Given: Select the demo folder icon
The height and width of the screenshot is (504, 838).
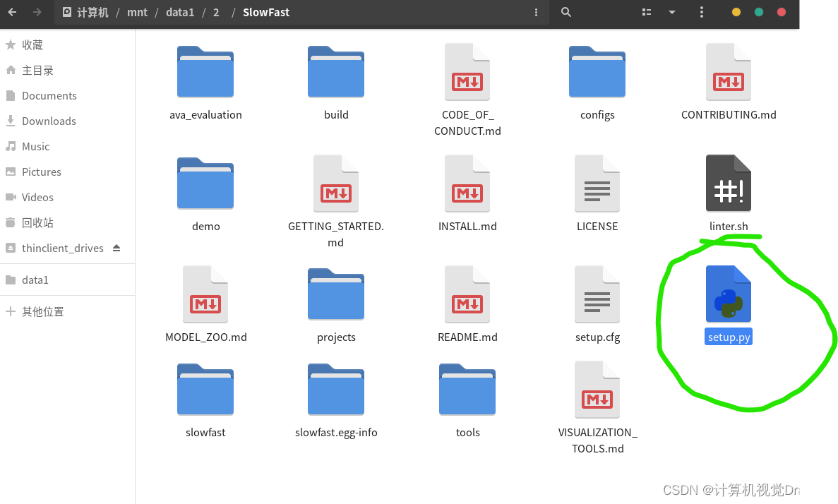Looking at the screenshot, I should tap(205, 183).
